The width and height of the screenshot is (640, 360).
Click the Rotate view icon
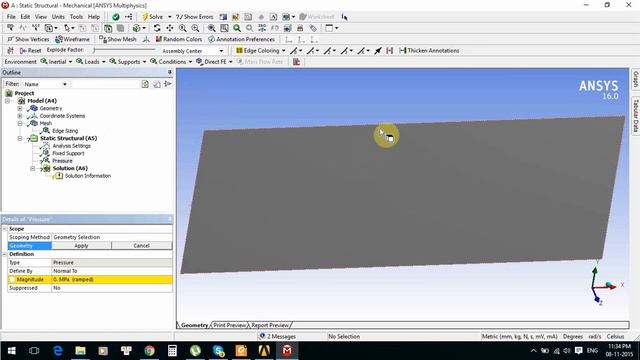tap(157, 28)
